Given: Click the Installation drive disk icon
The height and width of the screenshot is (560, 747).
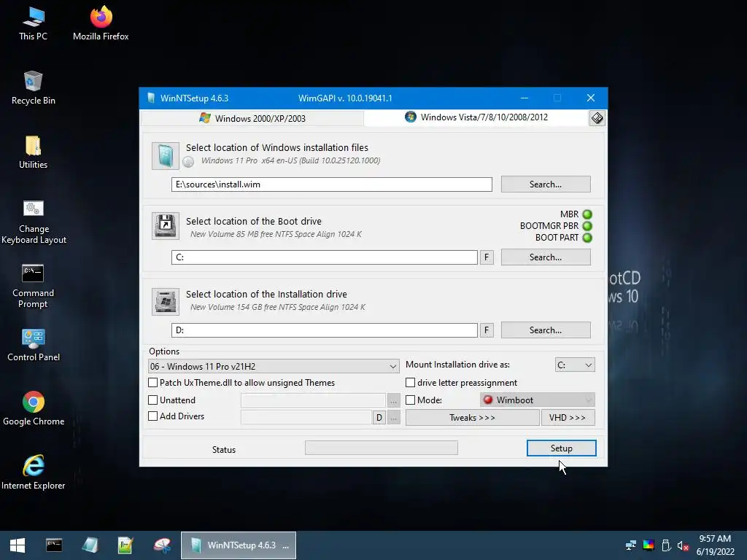Looking at the screenshot, I should tap(166, 301).
